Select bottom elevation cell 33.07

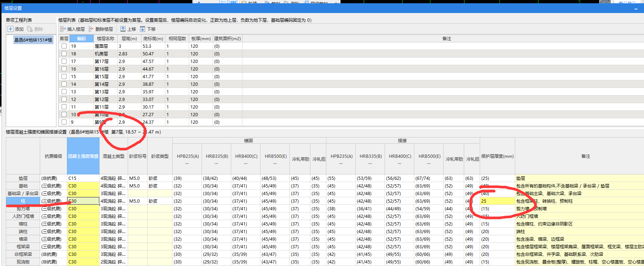pyautogui.click(x=153, y=99)
